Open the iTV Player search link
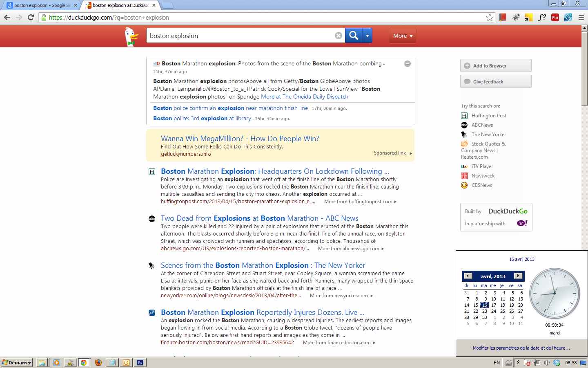The image size is (588, 368). pyautogui.click(x=482, y=166)
